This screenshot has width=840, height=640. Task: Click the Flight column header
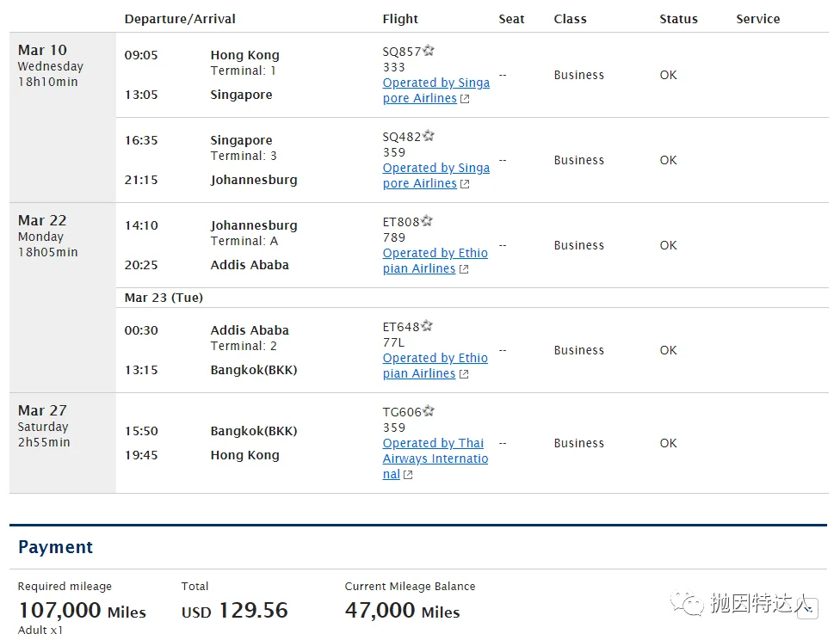click(400, 19)
